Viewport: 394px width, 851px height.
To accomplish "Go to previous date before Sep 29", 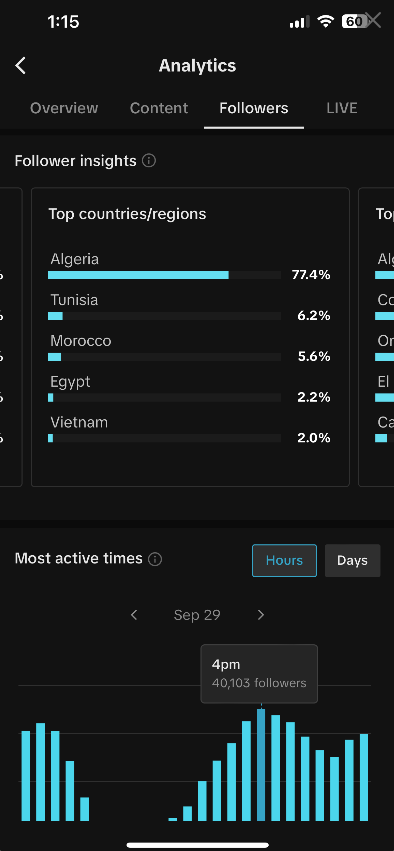I will point(134,615).
